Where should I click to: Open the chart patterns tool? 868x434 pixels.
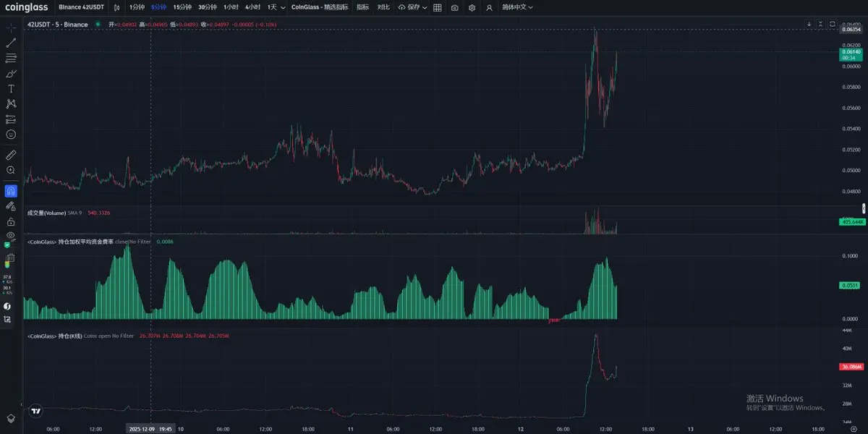click(11, 103)
